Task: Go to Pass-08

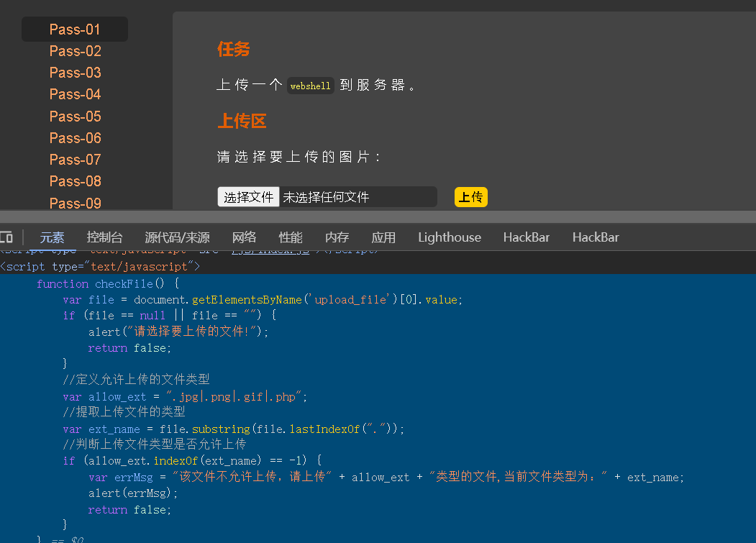Action: click(x=76, y=181)
